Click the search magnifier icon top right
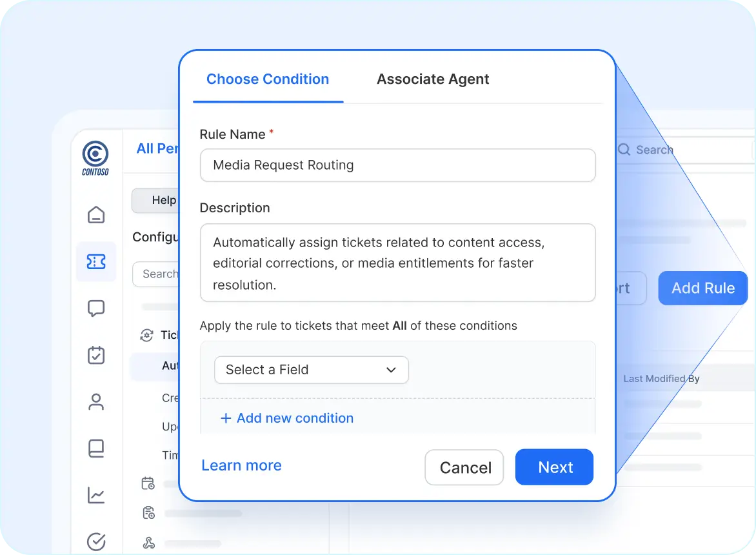 point(623,150)
